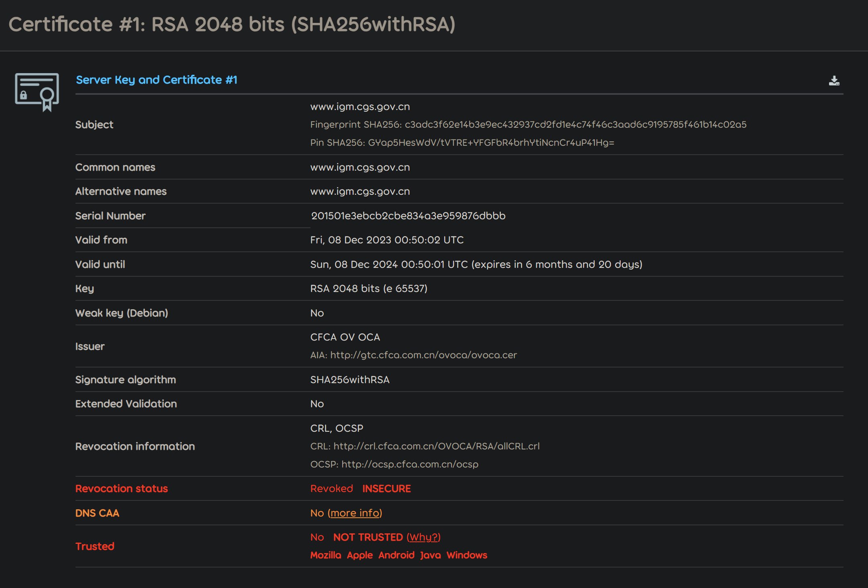Click the Java trust store label
Viewport: 868px width, 588px height.
pos(430,555)
